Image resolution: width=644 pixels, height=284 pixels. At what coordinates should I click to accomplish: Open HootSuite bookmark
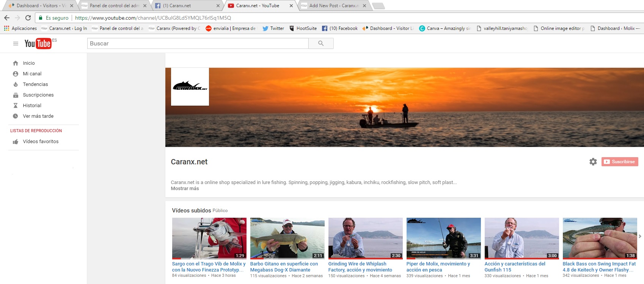(303, 28)
